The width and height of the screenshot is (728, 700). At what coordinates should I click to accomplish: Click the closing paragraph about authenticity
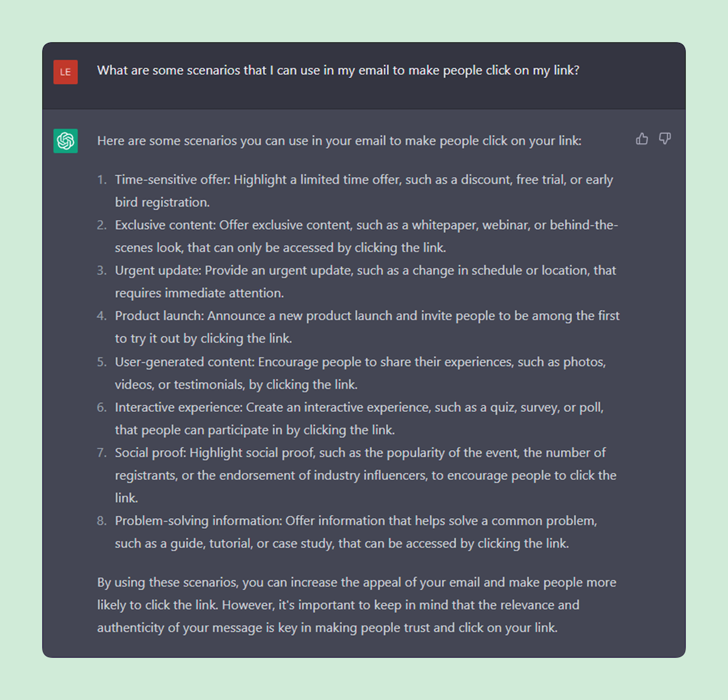pos(357,605)
